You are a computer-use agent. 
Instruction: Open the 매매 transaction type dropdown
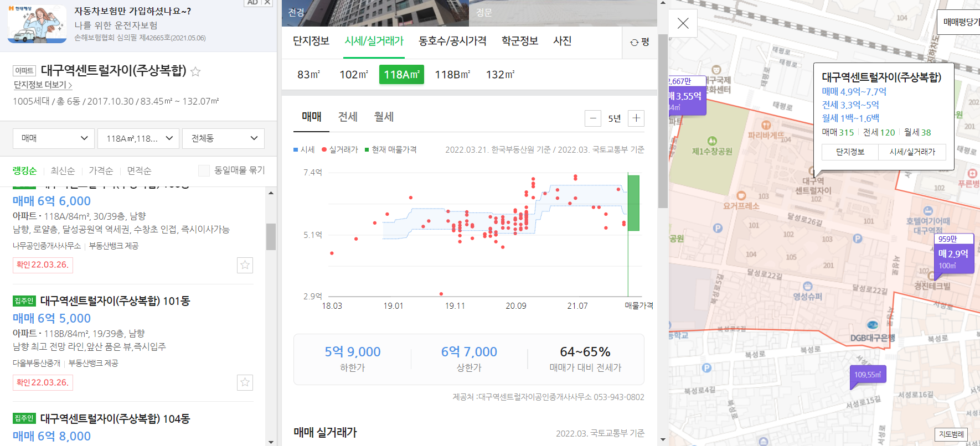click(x=54, y=138)
